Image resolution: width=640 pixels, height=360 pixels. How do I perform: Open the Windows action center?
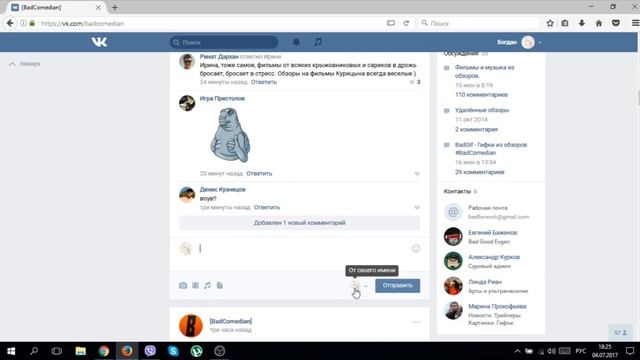pyautogui.click(x=630, y=351)
